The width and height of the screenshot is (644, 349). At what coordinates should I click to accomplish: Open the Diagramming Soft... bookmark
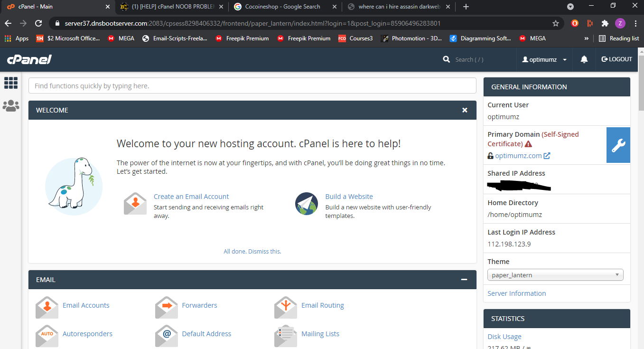coord(480,38)
